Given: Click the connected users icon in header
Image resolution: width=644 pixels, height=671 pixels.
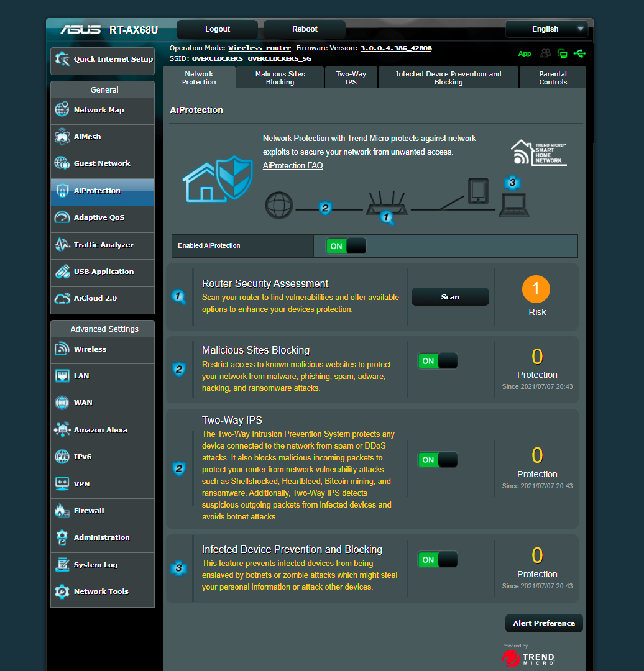Looking at the screenshot, I should click(545, 53).
